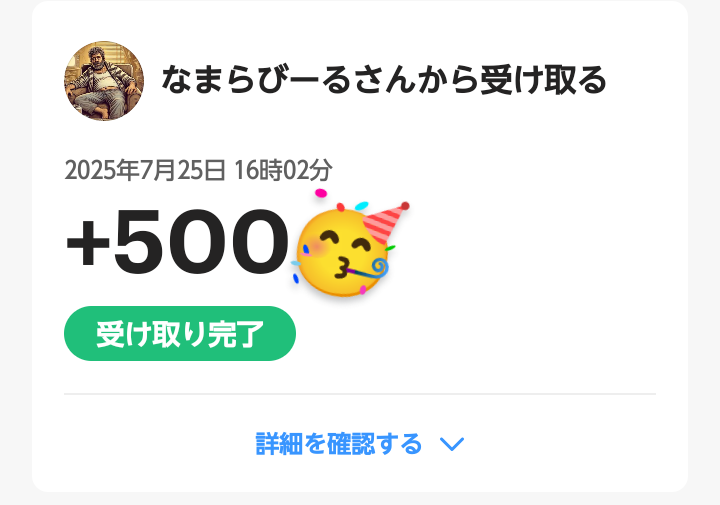This screenshot has width=720, height=505.
Task: Click the green 受け取り完了 badge
Action: [x=180, y=334]
